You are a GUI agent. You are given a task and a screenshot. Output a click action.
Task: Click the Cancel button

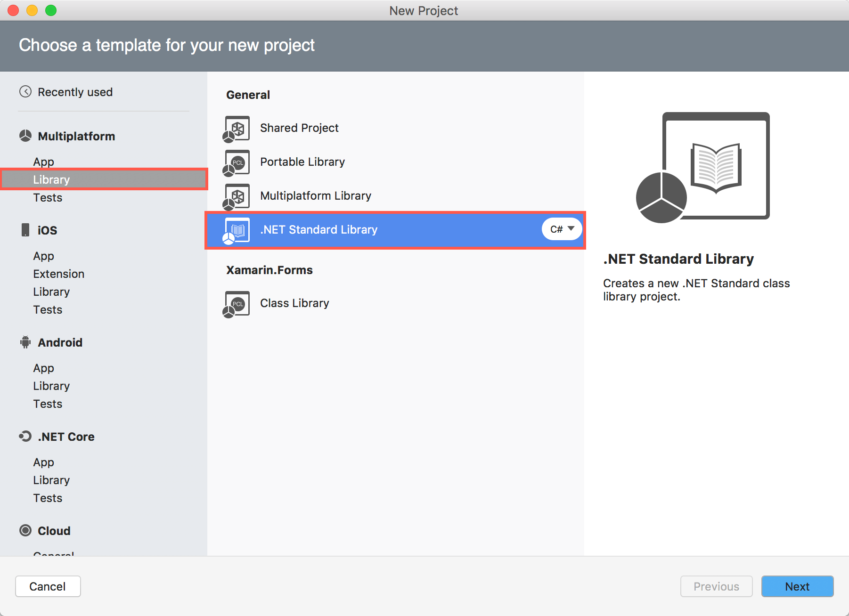48,586
